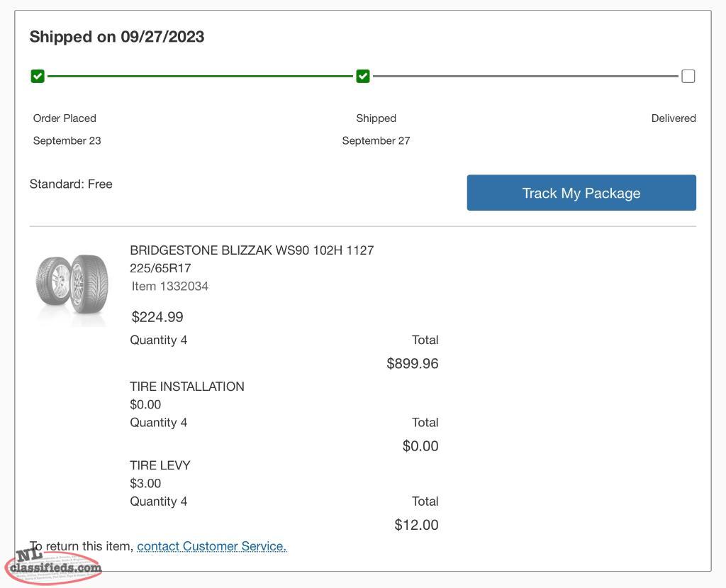Screen dimensions: 726x588
Task: Click the TIRE LEVY line item
Action: point(160,465)
